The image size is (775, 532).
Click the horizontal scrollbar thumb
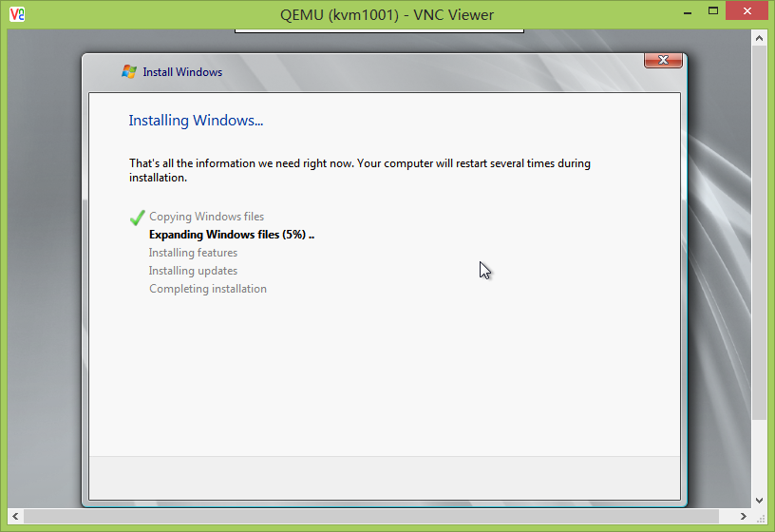tap(371, 516)
